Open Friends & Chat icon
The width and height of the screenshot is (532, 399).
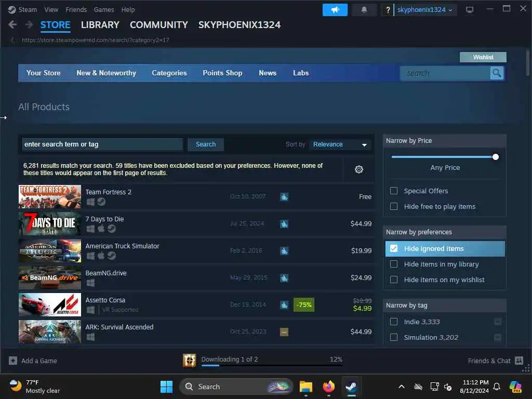tap(519, 361)
